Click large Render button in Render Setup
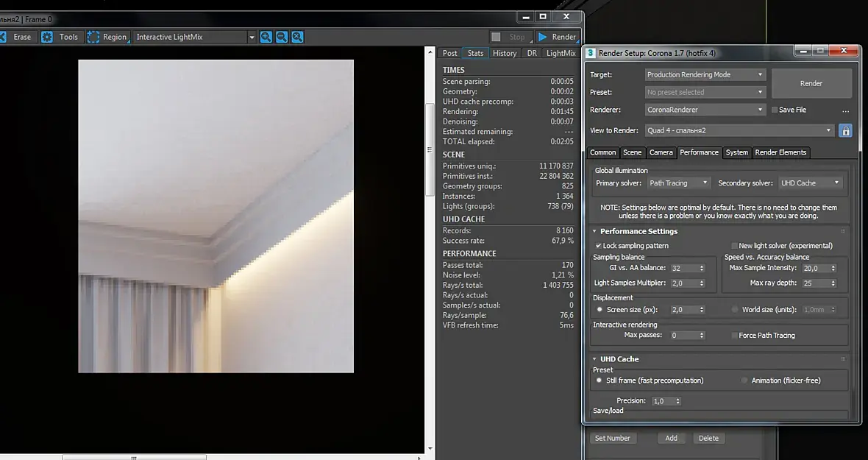The height and width of the screenshot is (460, 868). (x=811, y=84)
